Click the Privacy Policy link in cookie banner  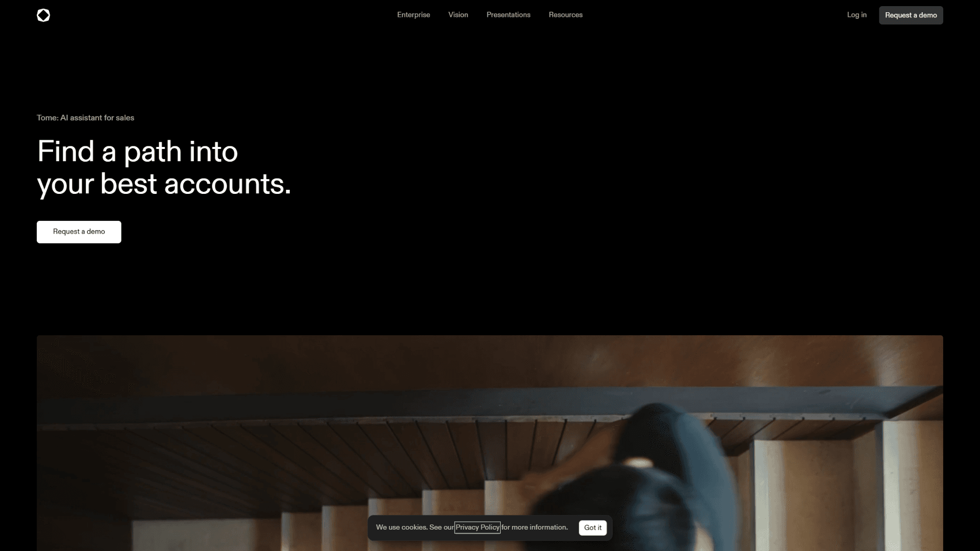478,528
